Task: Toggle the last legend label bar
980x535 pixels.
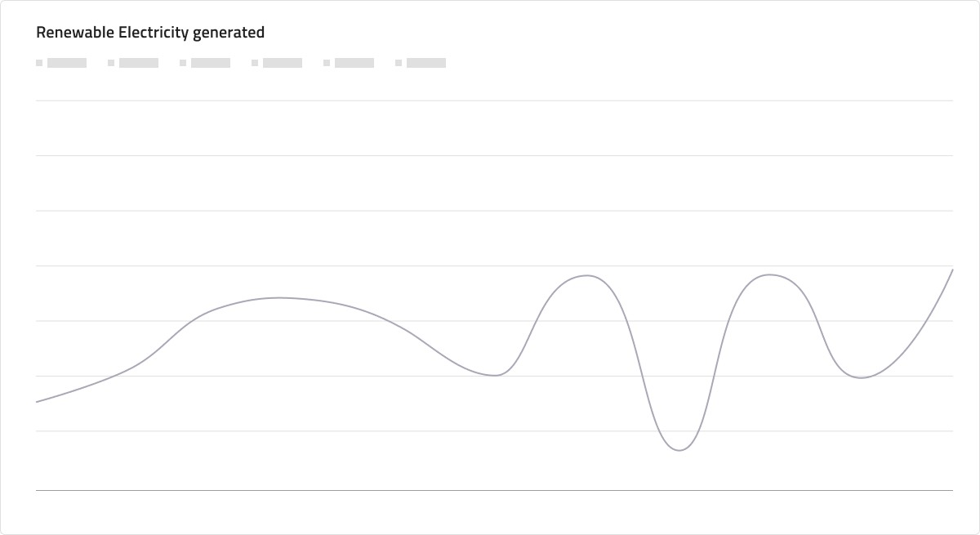Action: [426, 63]
